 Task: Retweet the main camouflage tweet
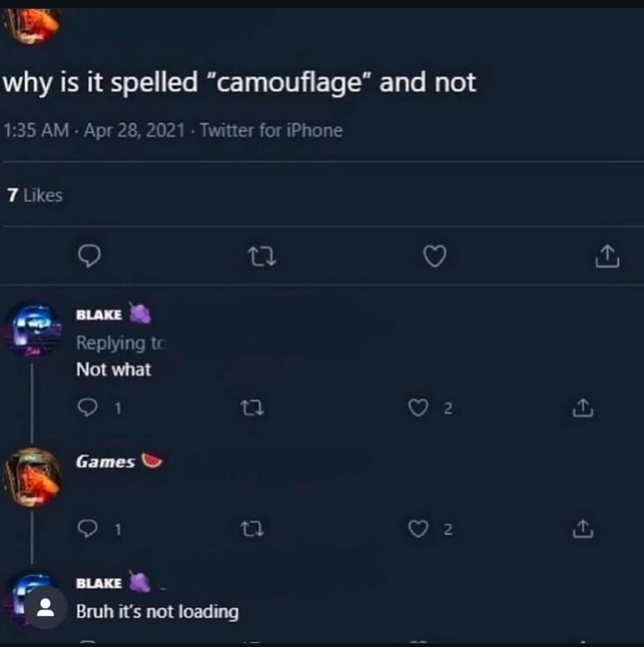pos(262,257)
